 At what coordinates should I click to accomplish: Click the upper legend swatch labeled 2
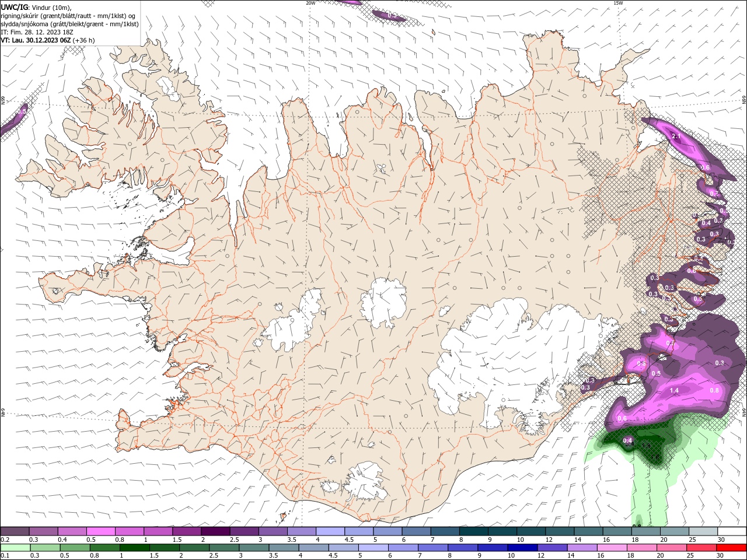(x=215, y=531)
